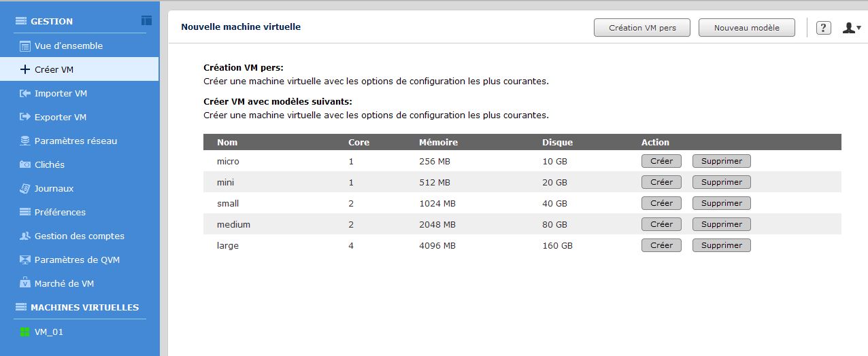Collapse the MACHINES VIRTUELLES section
The image size is (868, 356).
tap(84, 308)
